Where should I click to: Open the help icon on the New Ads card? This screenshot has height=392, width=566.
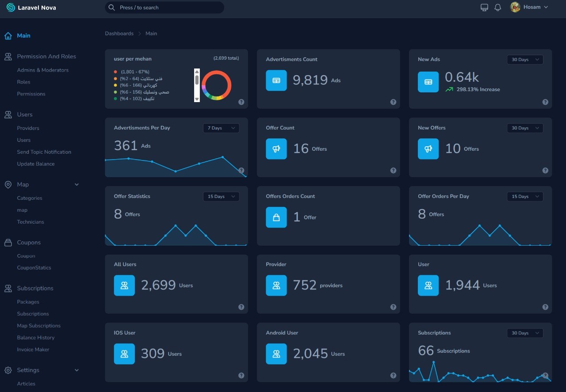(545, 102)
